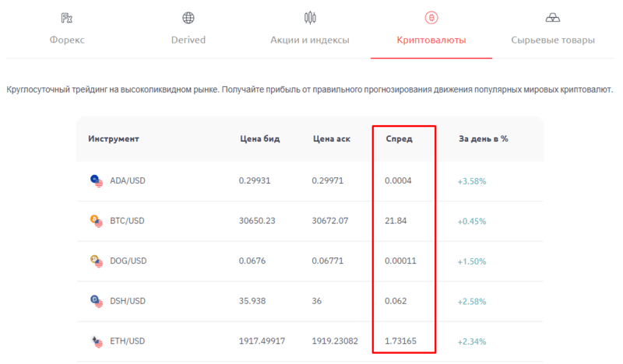
Task: Click the candlestick icon for stocks and indices
Action: pyautogui.click(x=310, y=18)
